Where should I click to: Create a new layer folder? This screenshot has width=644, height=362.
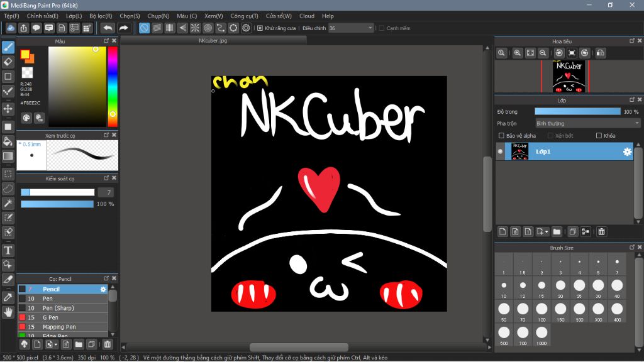pyautogui.click(x=557, y=232)
